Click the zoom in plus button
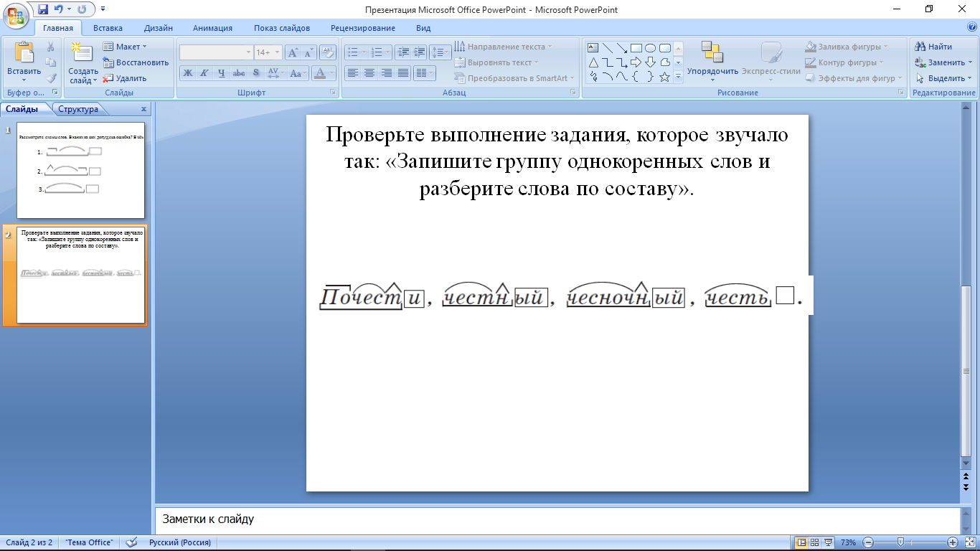 pyautogui.click(x=953, y=542)
